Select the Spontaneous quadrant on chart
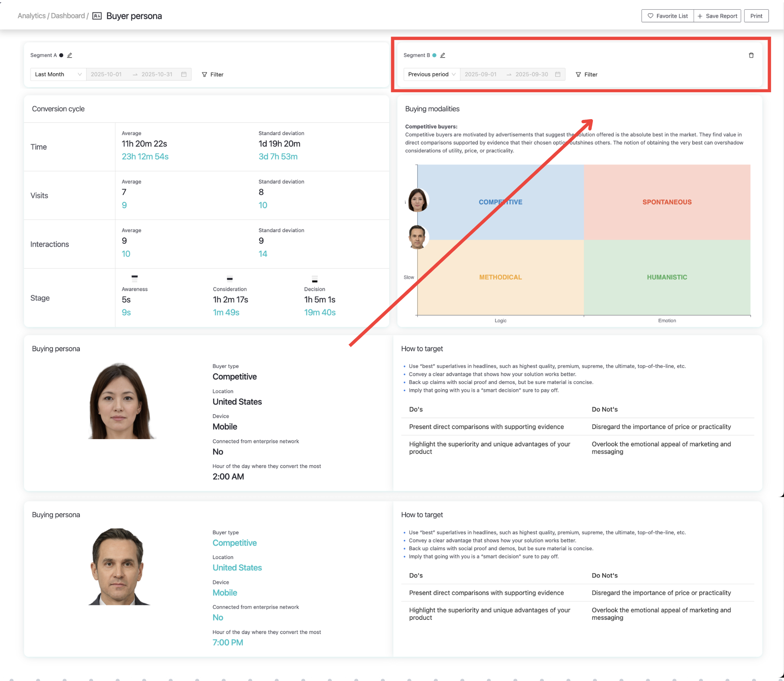This screenshot has width=784, height=681. (x=667, y=202)
